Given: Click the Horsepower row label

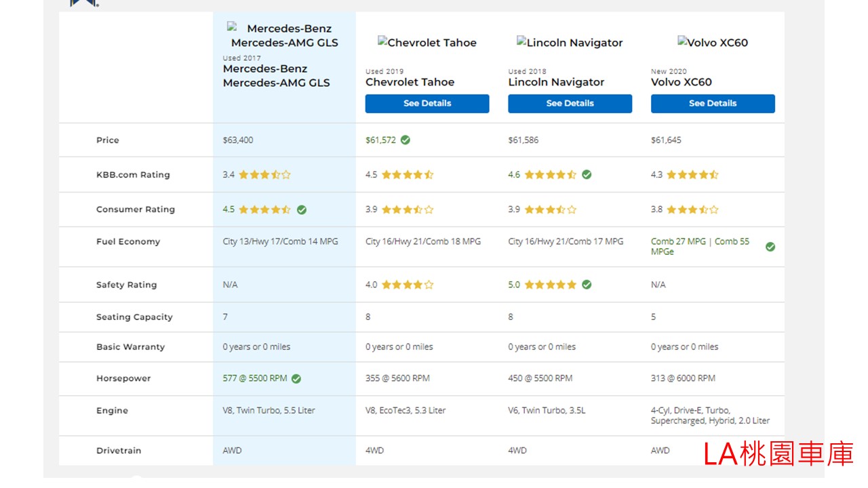Looking at the screenshot, I should [123, 379].
